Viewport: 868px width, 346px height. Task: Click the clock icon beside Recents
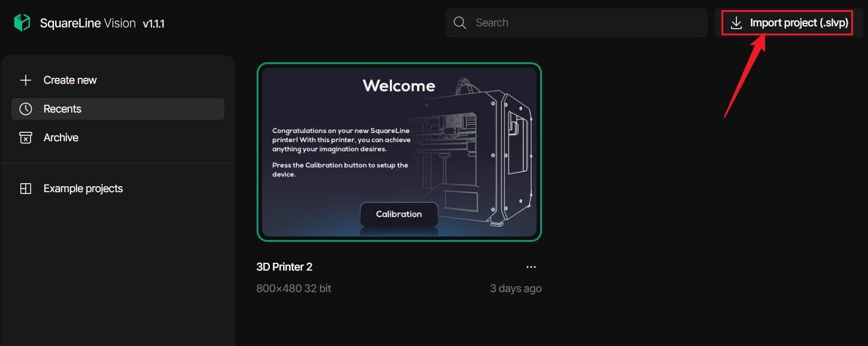coord(26,109)
